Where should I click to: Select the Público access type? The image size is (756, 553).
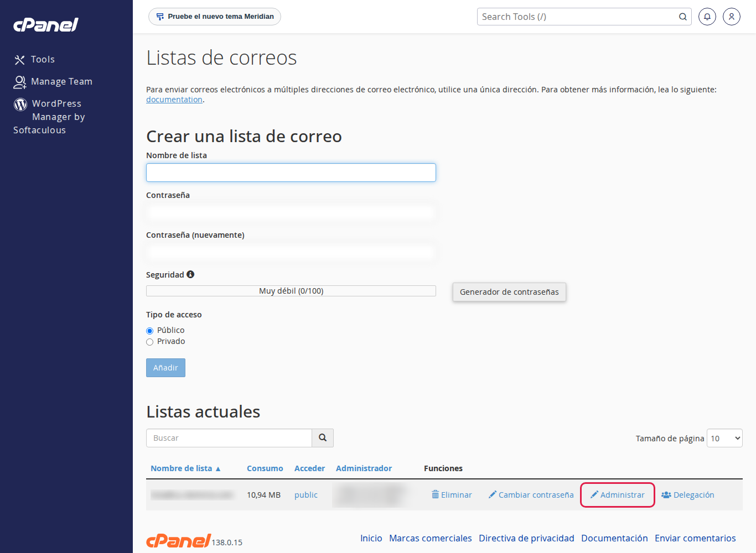149,331
